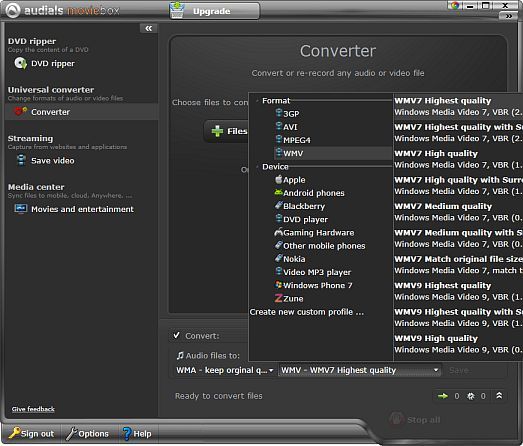Click the Streaming section heading
The height and width of the screenshot is (446, 523).
pyautogui.click(x=30, y=138)
